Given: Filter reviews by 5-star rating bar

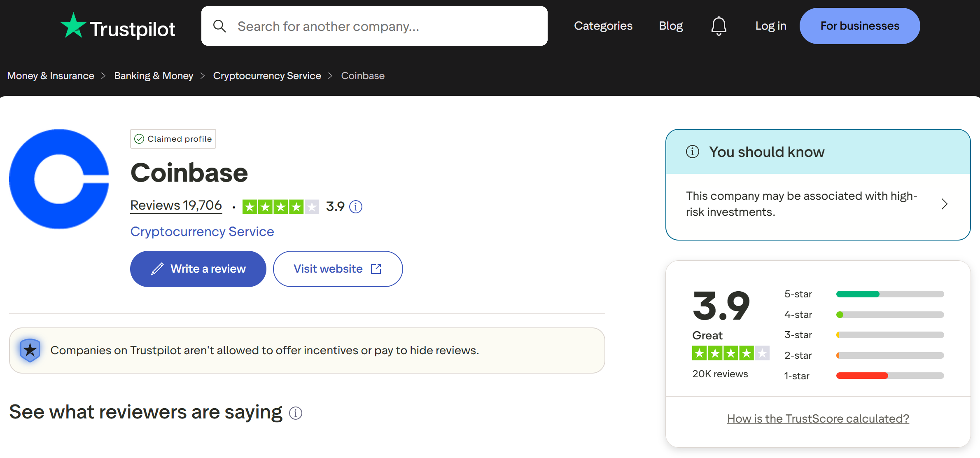Looking at the screenshot, I should [890, 294].
